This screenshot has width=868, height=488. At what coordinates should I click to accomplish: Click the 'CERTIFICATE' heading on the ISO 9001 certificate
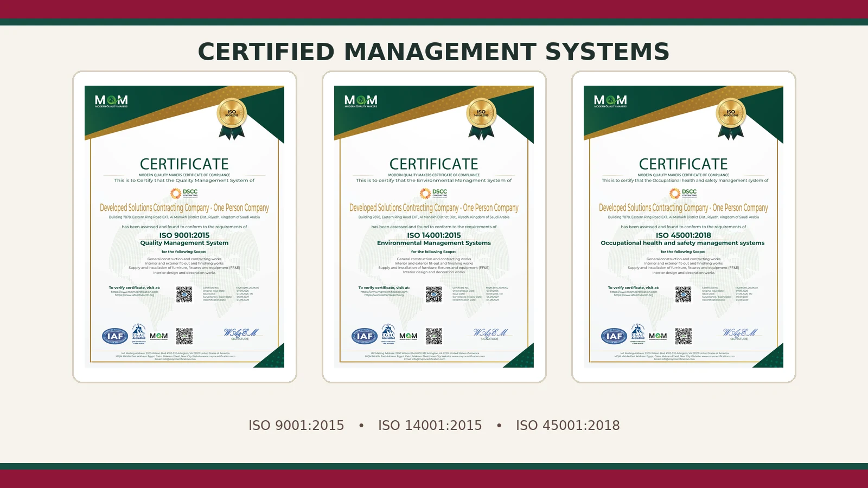[x=184, y=164]
